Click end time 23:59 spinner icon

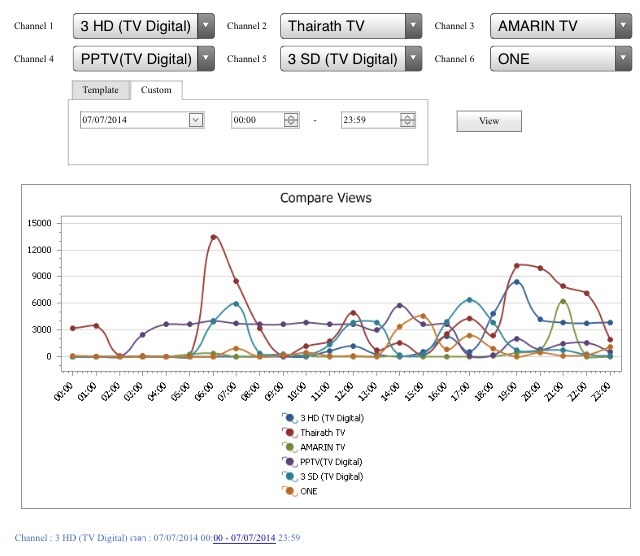[407, 120]
